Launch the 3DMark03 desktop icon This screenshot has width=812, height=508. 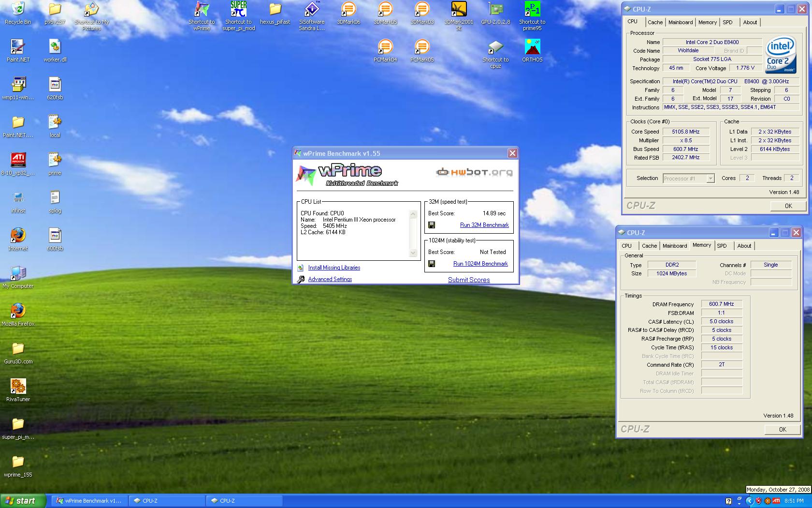[422, 13]
